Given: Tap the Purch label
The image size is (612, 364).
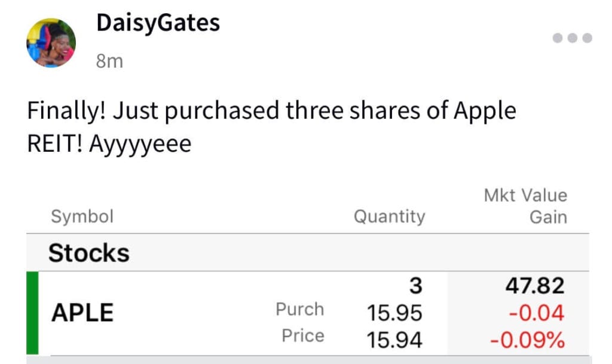Looking at the screenshot, I should tap(300, 310).
